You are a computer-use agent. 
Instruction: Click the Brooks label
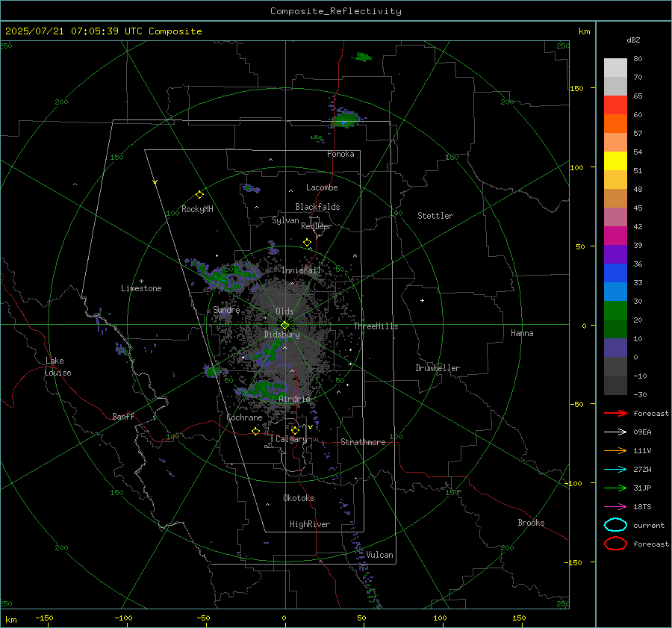(x=531, y=523)
